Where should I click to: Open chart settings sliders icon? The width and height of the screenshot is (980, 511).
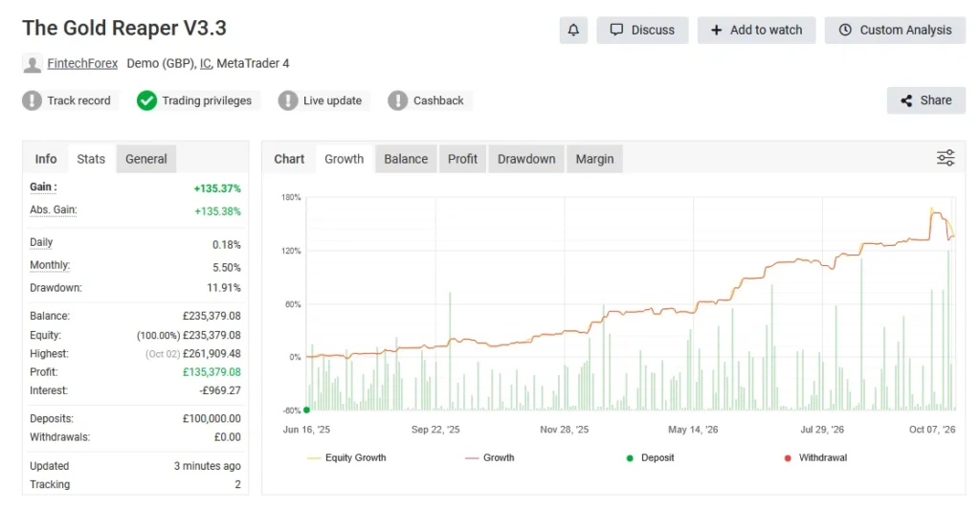tap(946, 158)
